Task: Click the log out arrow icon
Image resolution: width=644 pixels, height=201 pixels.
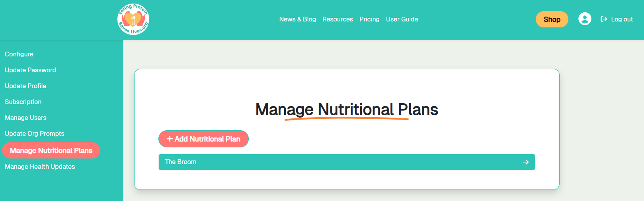Action: (604, 19)
